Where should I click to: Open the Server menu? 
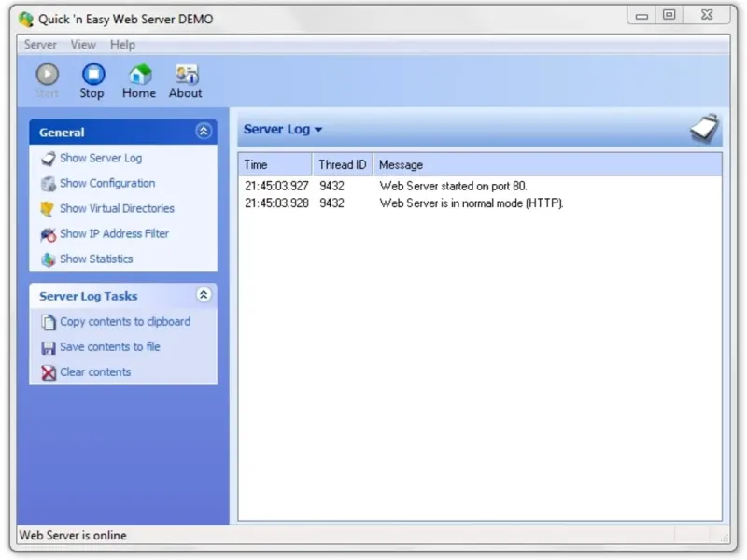[40, 45]
